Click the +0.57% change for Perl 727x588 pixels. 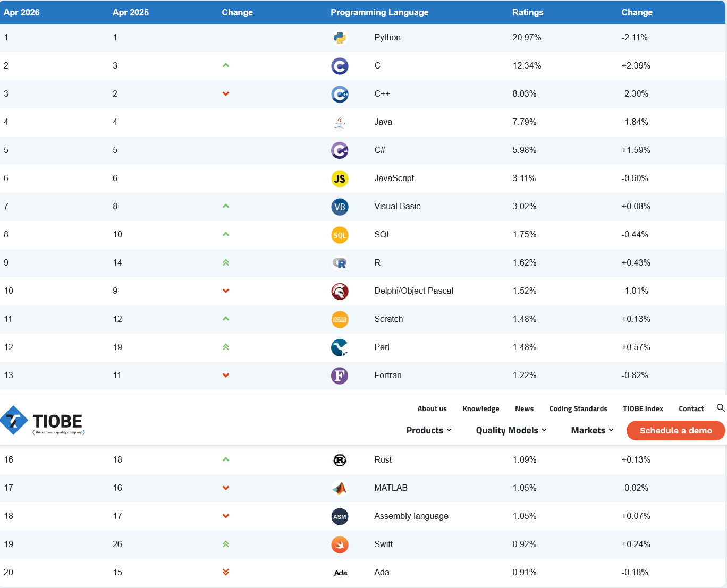coord(636,347)
